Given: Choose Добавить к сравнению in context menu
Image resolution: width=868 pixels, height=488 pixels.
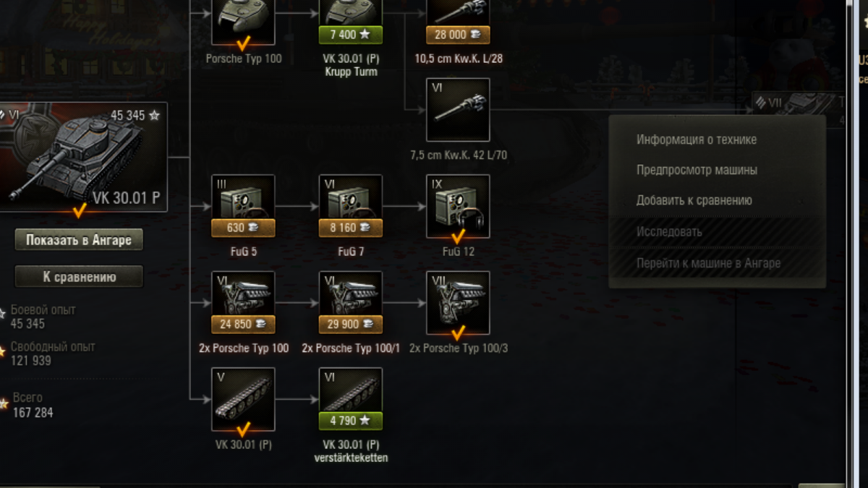Looking at the screenshot, I should point(694,201).
